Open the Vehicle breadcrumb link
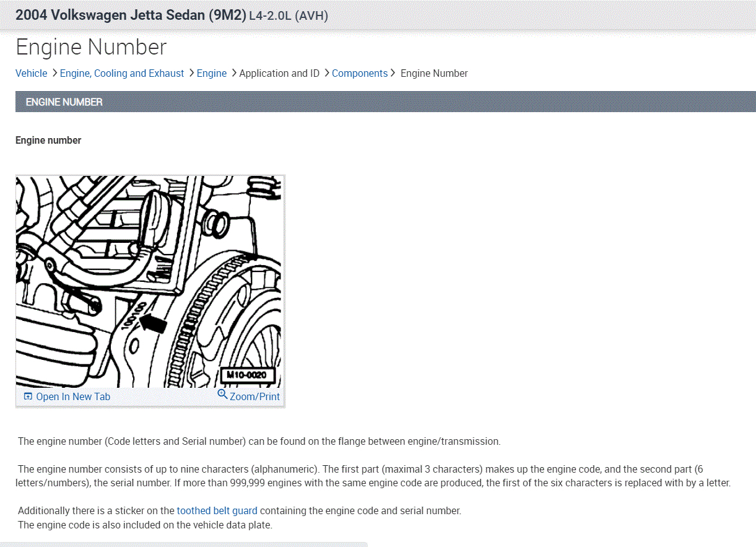 (31, 73)
